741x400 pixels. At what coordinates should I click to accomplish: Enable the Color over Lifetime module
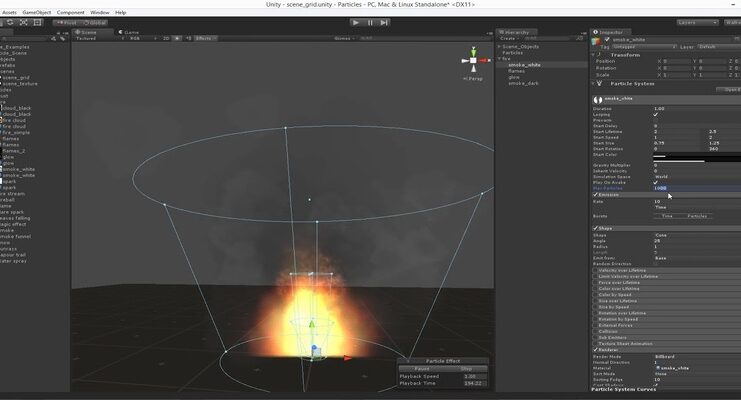click(595, 288)
